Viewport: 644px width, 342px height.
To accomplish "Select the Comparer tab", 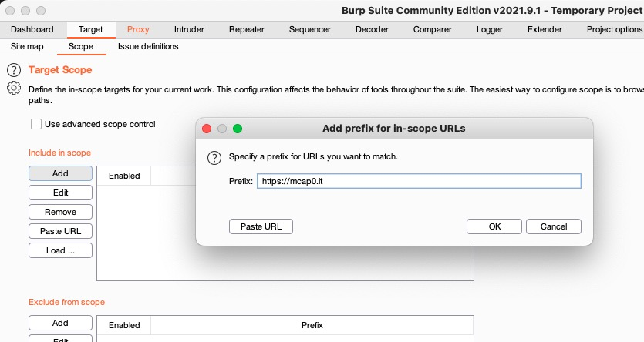I will 432,29.
